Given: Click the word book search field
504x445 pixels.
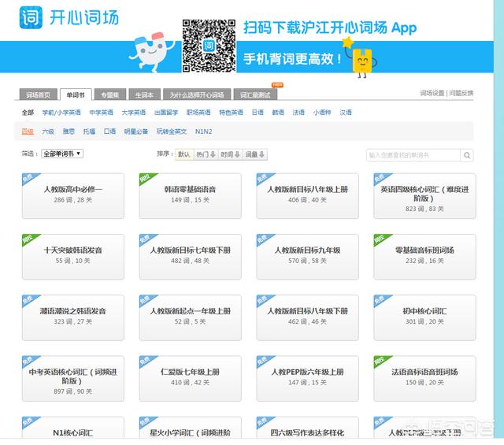Looking at the screenshot, I should (413, 155).
